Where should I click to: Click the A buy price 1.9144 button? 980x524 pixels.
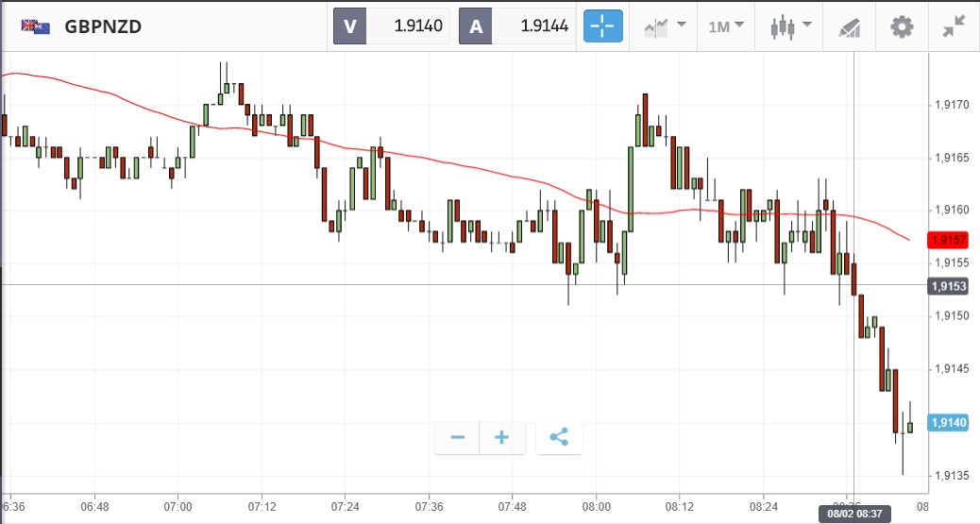point(516,26)
